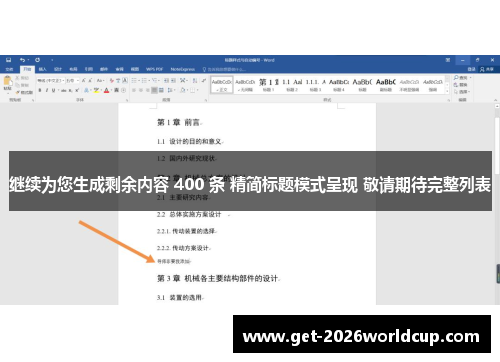Click the Tell me search box
The width and height of the screenshot is (500, 362).
point(224,69)
